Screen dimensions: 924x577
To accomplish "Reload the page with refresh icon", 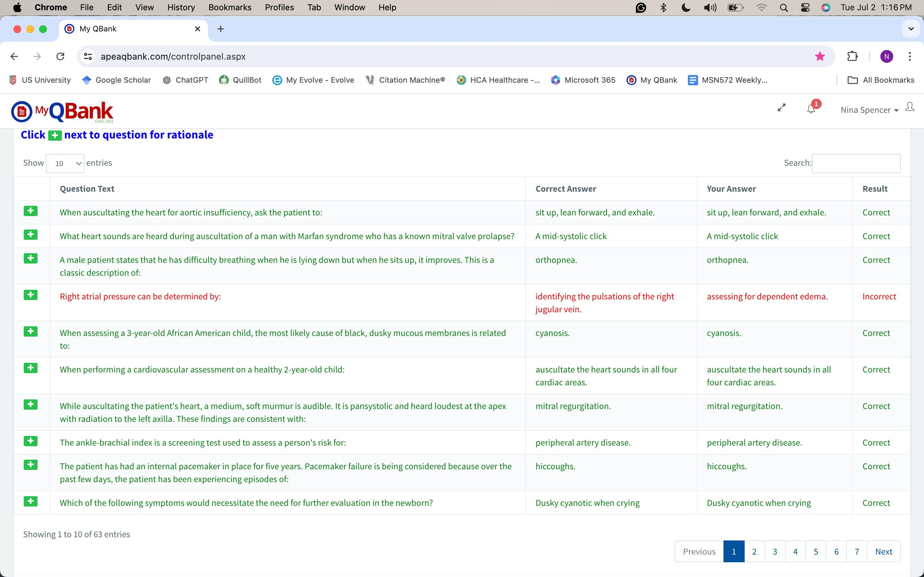I will [60, 56].
